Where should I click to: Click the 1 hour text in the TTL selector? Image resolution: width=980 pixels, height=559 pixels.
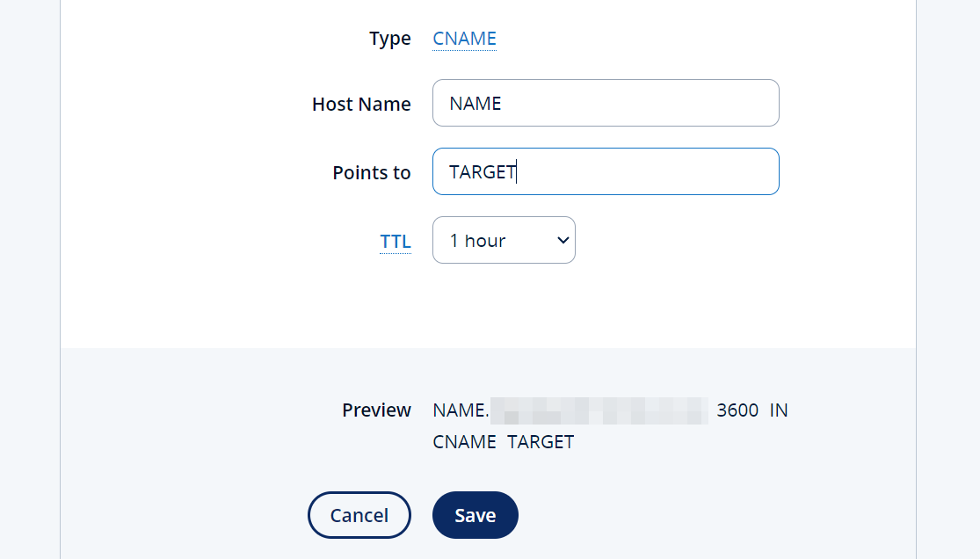point(477,241)
